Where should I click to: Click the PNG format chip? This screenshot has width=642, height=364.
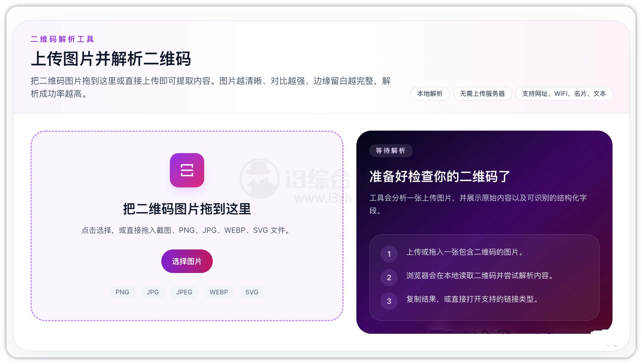tap(122, 292)
